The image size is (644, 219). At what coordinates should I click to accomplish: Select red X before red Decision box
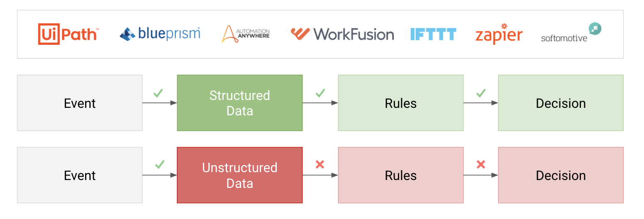coord(481,165)
